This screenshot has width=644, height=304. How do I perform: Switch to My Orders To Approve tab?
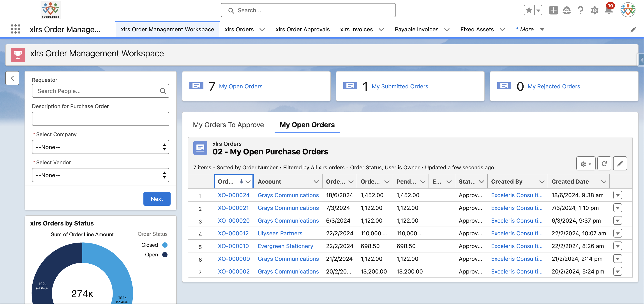228,125
